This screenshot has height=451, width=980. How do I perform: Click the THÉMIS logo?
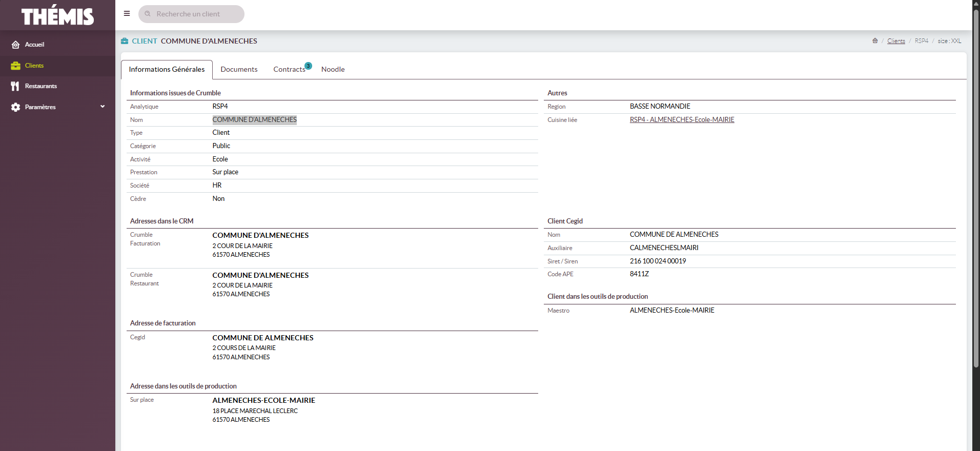pos(57,15)
